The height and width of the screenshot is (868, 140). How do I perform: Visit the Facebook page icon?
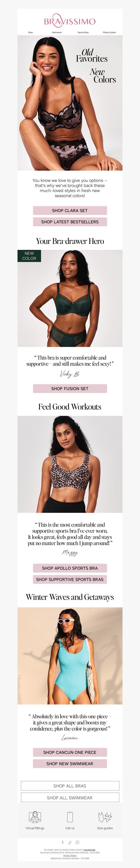(x=63, y=842)
